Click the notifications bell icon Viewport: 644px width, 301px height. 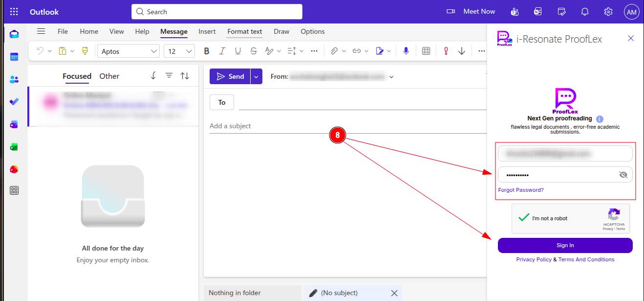tap(585, 12)
